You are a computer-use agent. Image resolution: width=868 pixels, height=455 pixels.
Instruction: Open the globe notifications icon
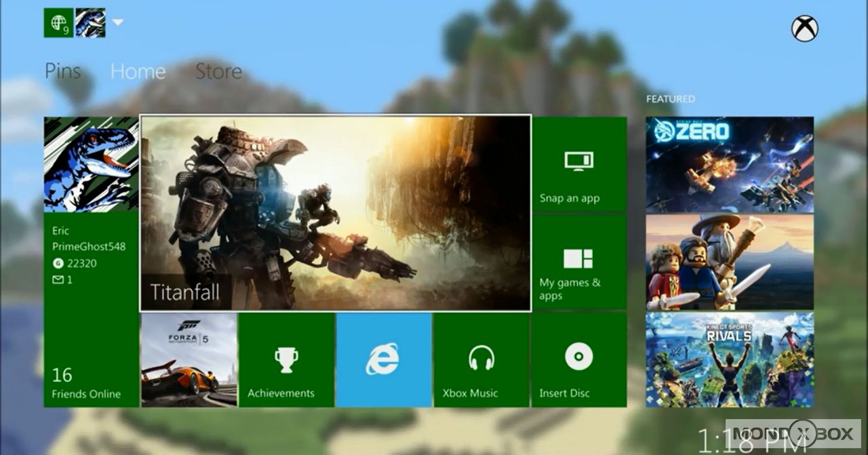pyautogui.click(x=58, y=23)
